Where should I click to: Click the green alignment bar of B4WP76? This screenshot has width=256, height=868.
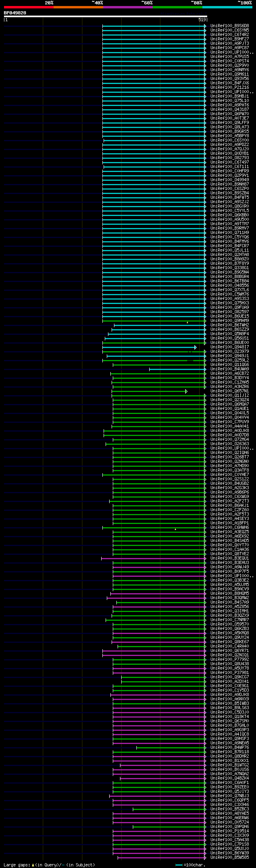[x=171, y=748]
